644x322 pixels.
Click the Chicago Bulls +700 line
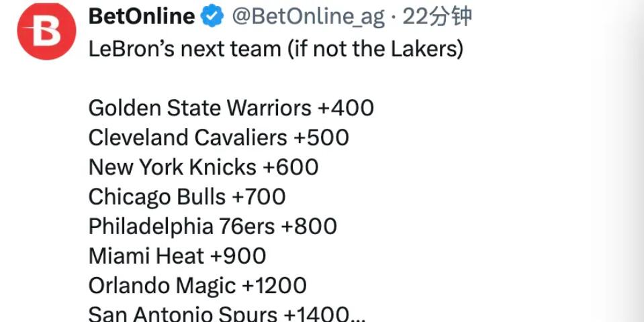coord(187,197)
